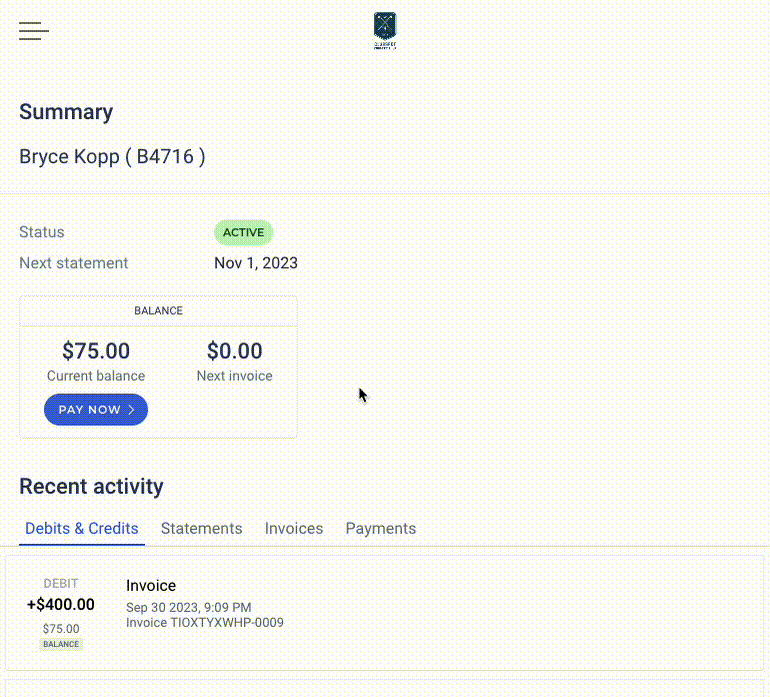Click the DEBIT label on the invoice row

tap(61, 583)
